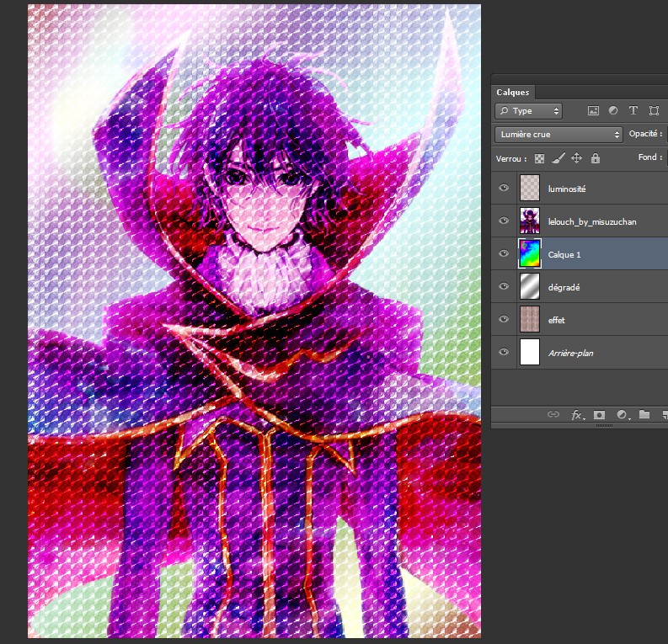Image resolution: width=668 pixels, height=644 pixels.
Task: Click the Fond label
Action: point(649,157)
